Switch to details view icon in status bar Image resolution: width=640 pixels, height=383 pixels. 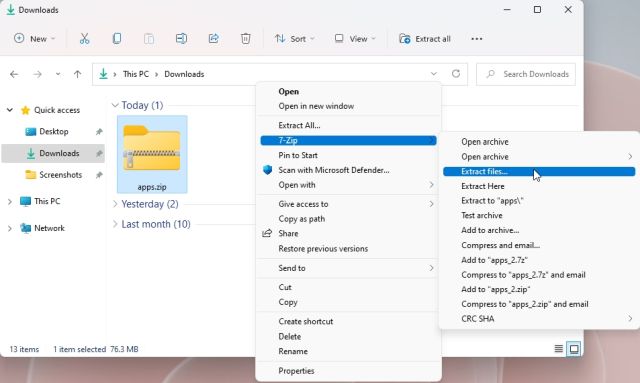558,349
